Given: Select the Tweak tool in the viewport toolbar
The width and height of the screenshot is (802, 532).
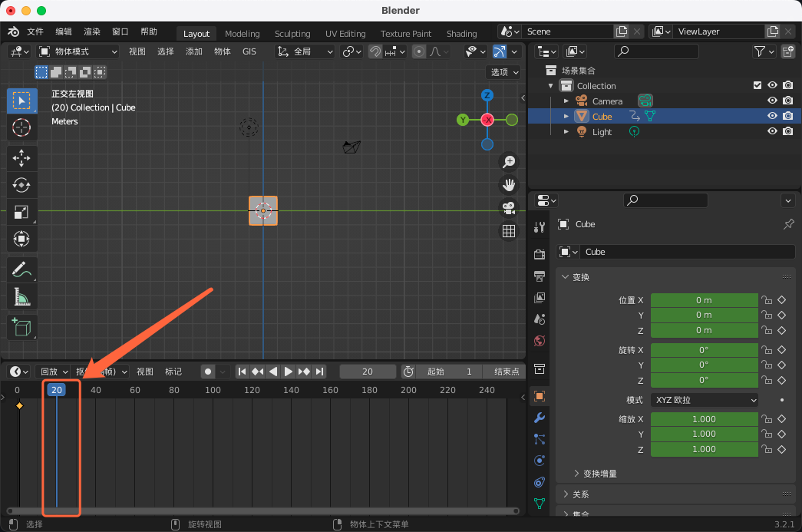Looking at the screenshot, I should 21,101.
